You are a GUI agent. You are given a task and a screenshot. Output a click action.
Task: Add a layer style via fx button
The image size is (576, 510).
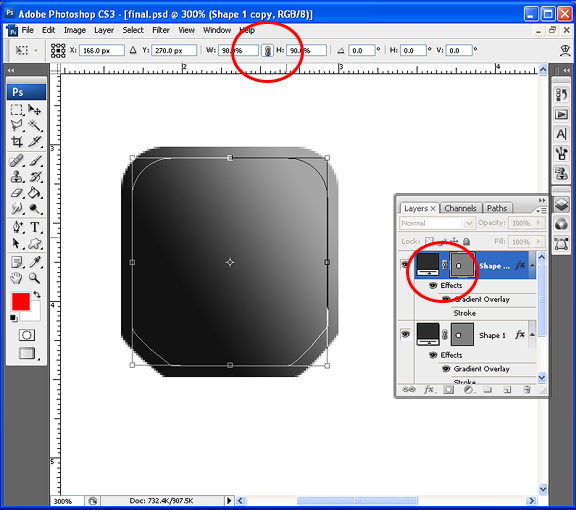coord(429,389)
